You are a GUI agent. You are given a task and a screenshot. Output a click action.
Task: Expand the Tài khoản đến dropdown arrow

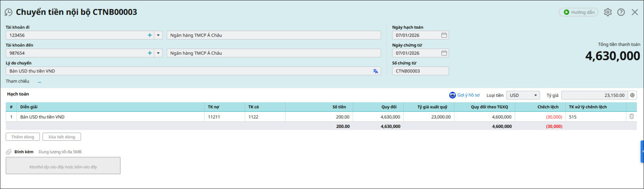coord(158,53)
